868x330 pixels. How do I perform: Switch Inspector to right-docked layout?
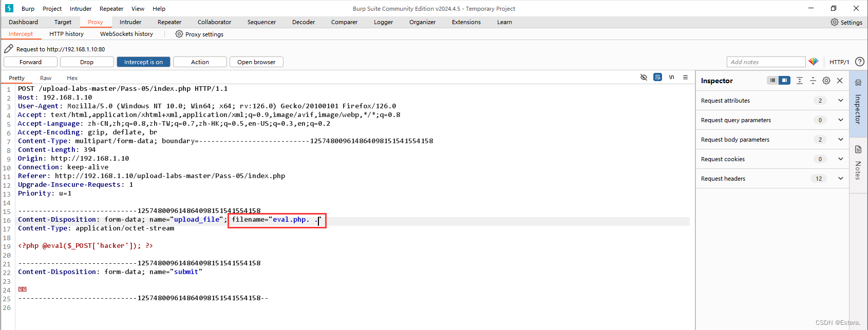[784, 81]
